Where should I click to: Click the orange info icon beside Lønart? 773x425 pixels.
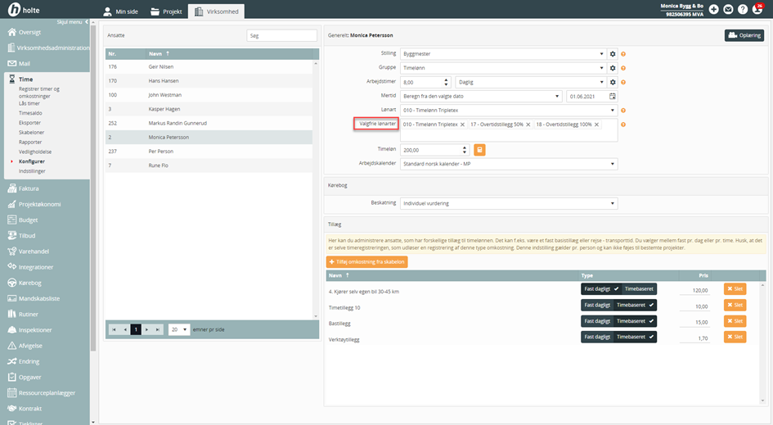coord(623,110)
